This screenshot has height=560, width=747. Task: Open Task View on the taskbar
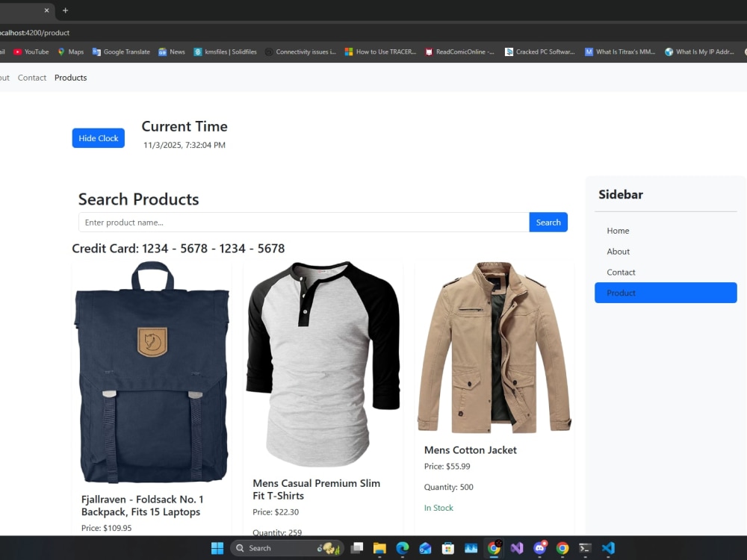(357, 548)
